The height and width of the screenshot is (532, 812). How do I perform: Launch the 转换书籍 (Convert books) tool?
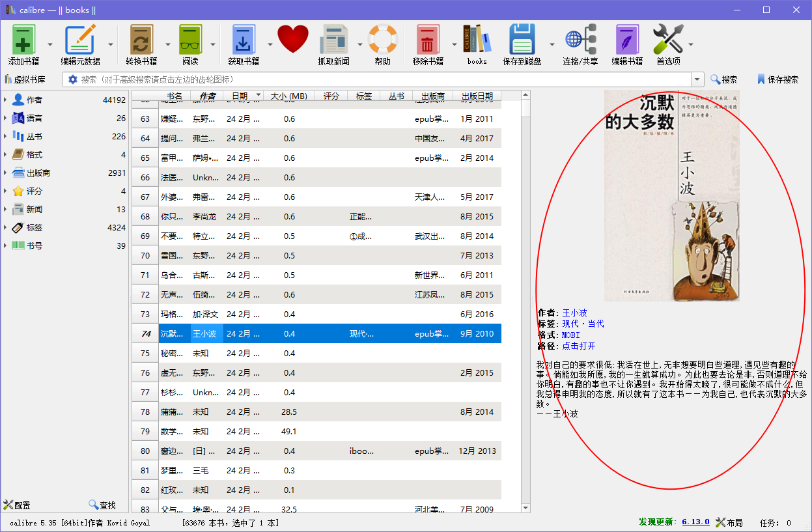142,39
